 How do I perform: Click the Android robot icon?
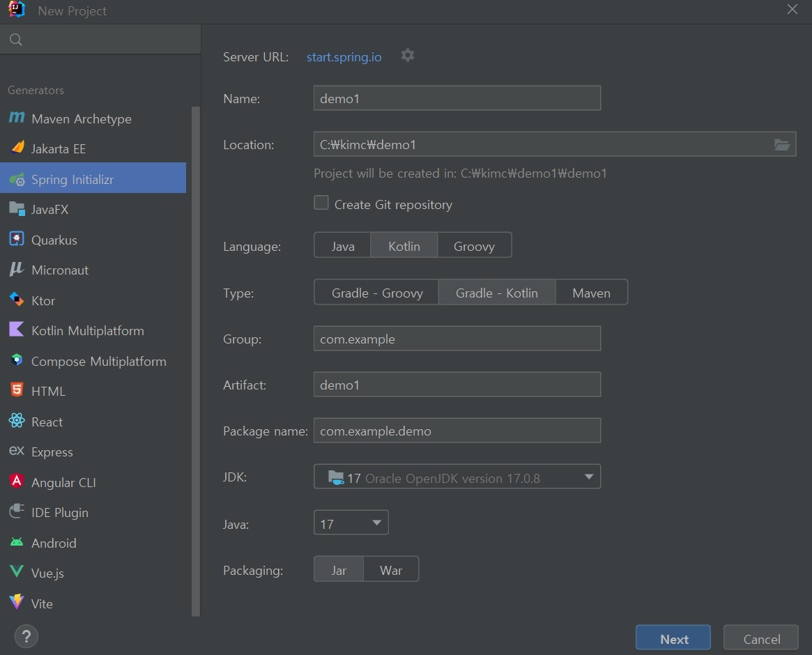point(17,542)
